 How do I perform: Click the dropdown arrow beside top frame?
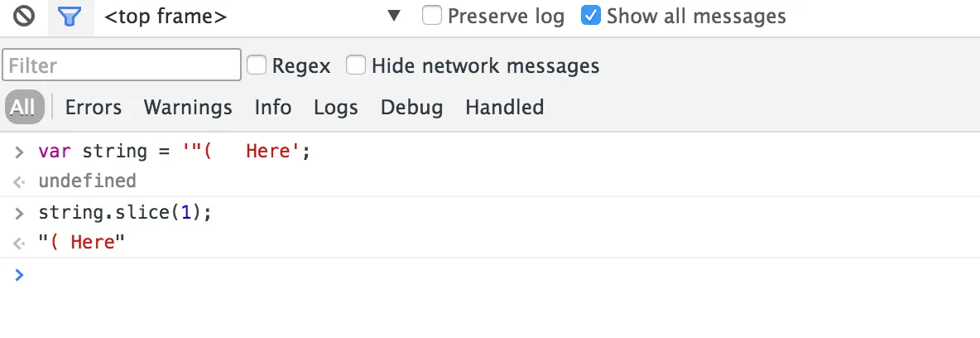394,16
